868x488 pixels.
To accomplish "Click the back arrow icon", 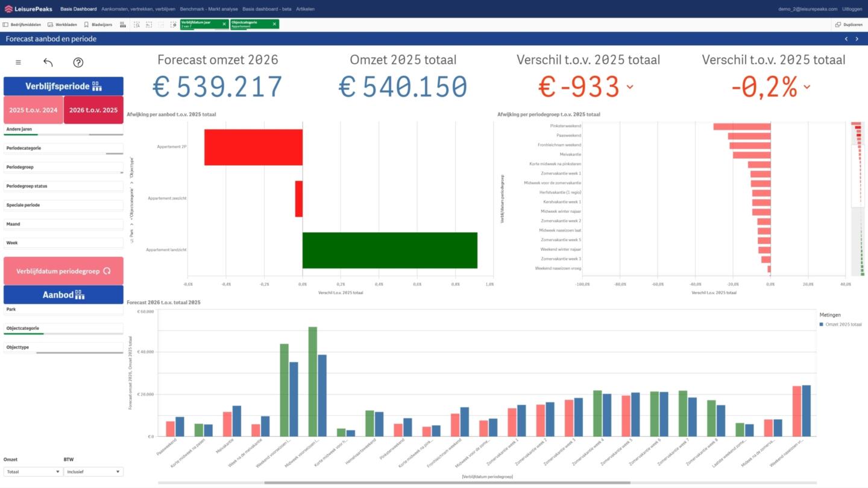I will (x=48, y=62).
